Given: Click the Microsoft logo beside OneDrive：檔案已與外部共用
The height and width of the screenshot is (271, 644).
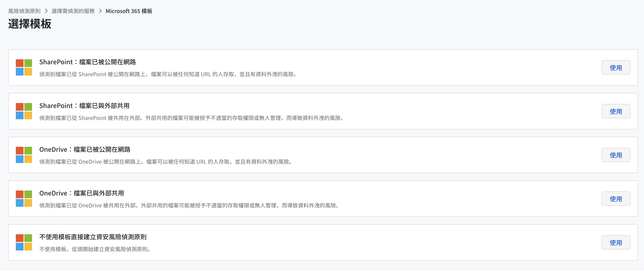Looking at the screenshot, I should click(24, 199).
